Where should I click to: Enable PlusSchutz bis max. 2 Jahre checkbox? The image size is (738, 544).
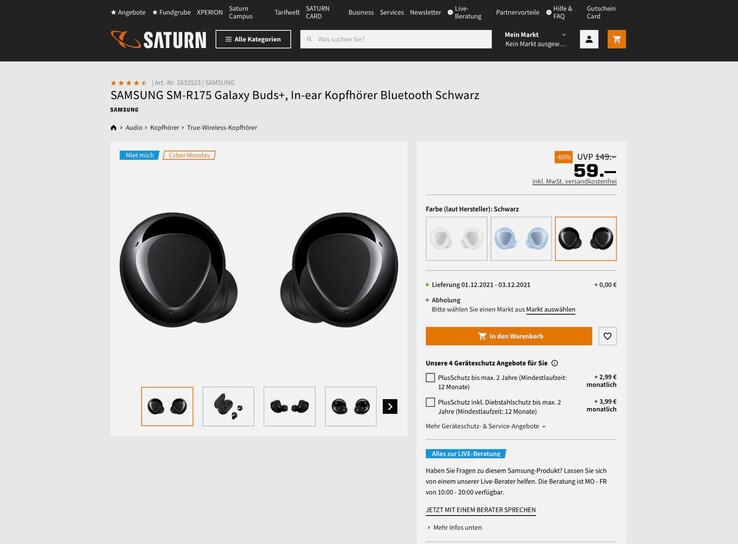pos(430,377)
